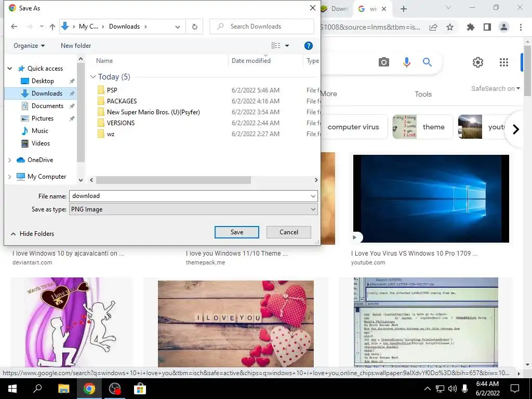
Task: Select the VERSIONS folder
Action: point(121,123)
